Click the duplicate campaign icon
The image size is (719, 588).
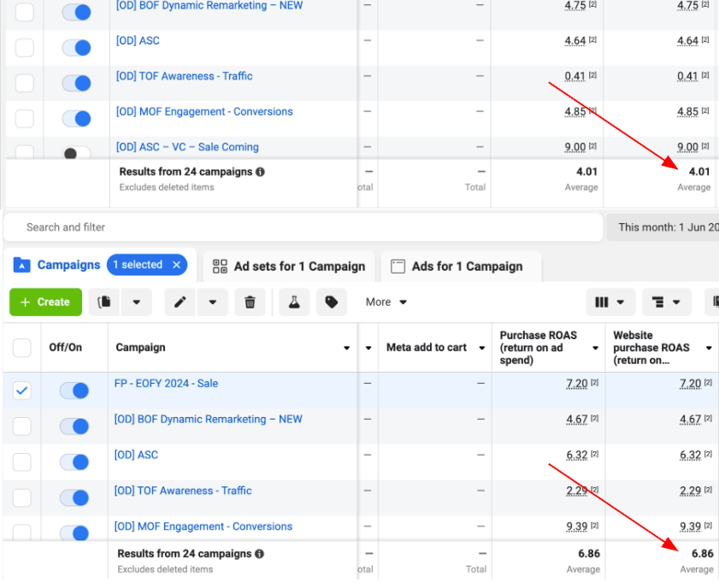tap(104, 302)
